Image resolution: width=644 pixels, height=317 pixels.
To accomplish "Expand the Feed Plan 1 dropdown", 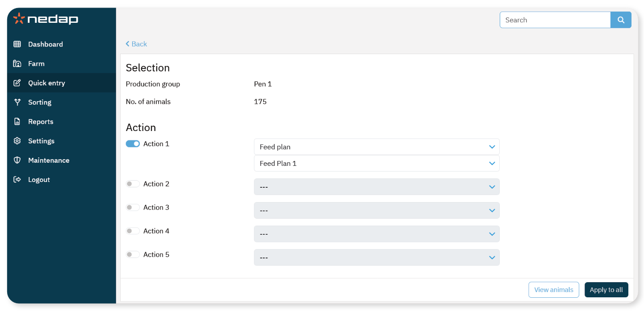I will coord(376,164).
